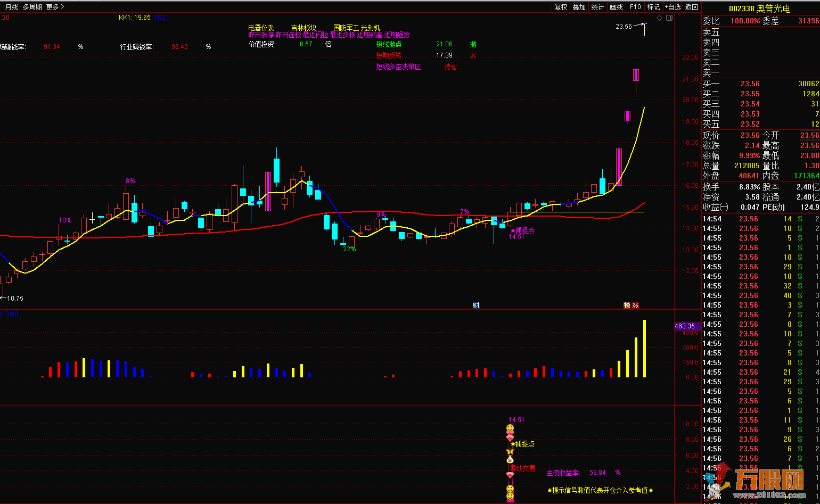Click the 短期反转 17.39 value
The width and height of the screenshot is (820, 504).
(444, 55)
